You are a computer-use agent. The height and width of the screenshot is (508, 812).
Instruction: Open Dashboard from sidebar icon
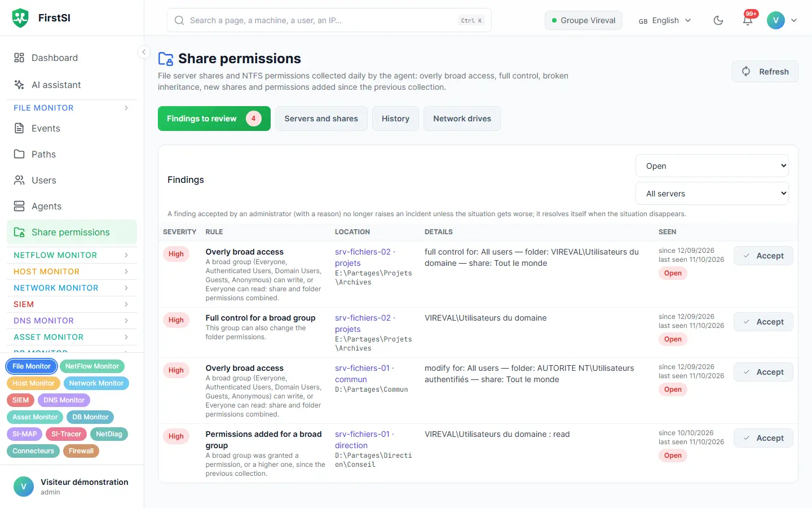pos(19,58)
